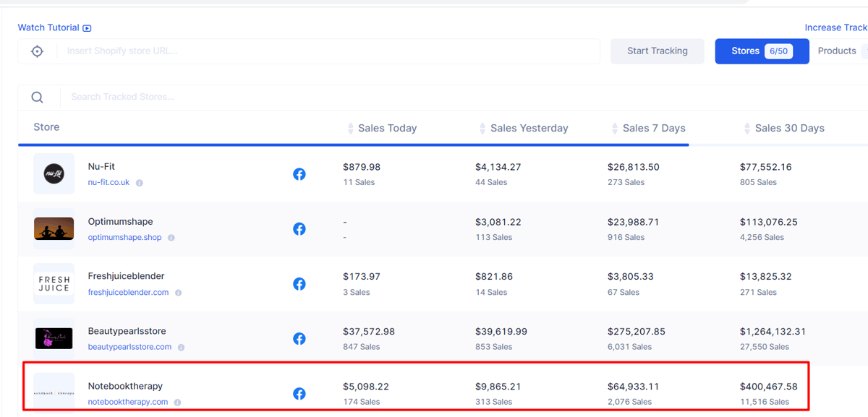
Task: Click the $400,467.58 thirty-day value
Action: point(769,387)
